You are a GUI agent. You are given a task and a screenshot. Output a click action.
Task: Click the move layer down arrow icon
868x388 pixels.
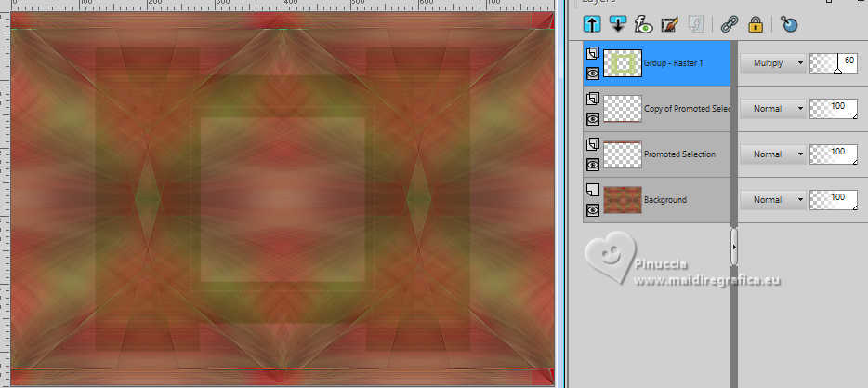click(617, 24)
